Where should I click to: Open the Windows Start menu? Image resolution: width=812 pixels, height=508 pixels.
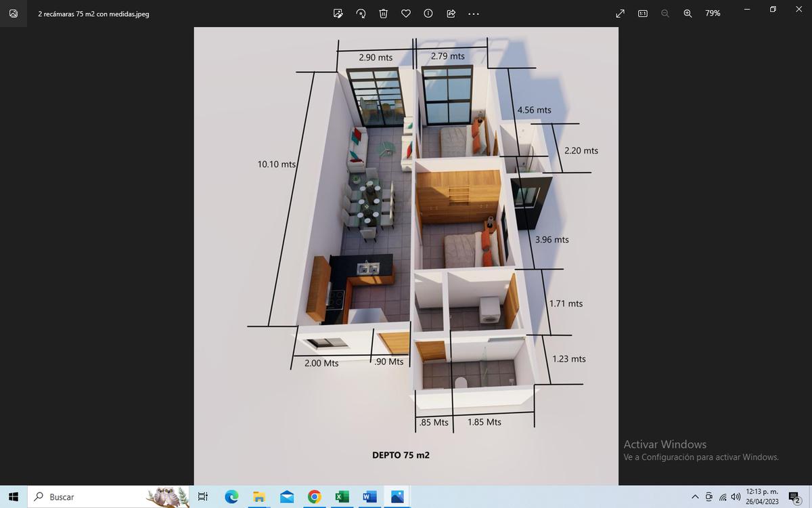[x=14, y=496]
